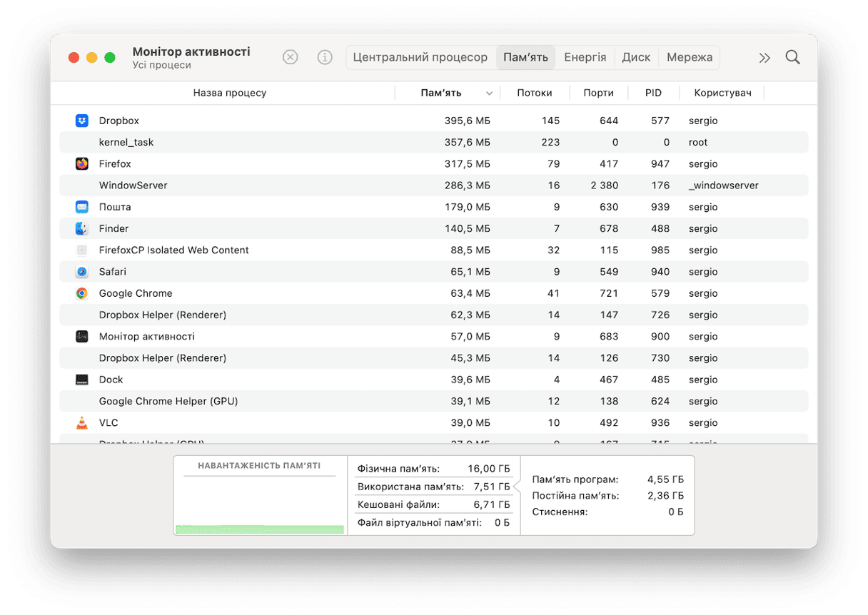Click the Finder app icon

coord(82,228)
